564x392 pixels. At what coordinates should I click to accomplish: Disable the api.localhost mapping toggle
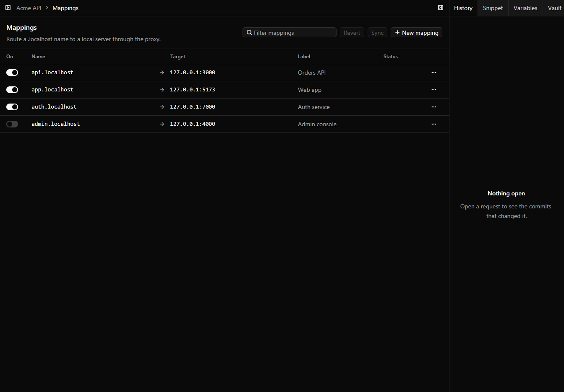[x=12, y=73]
